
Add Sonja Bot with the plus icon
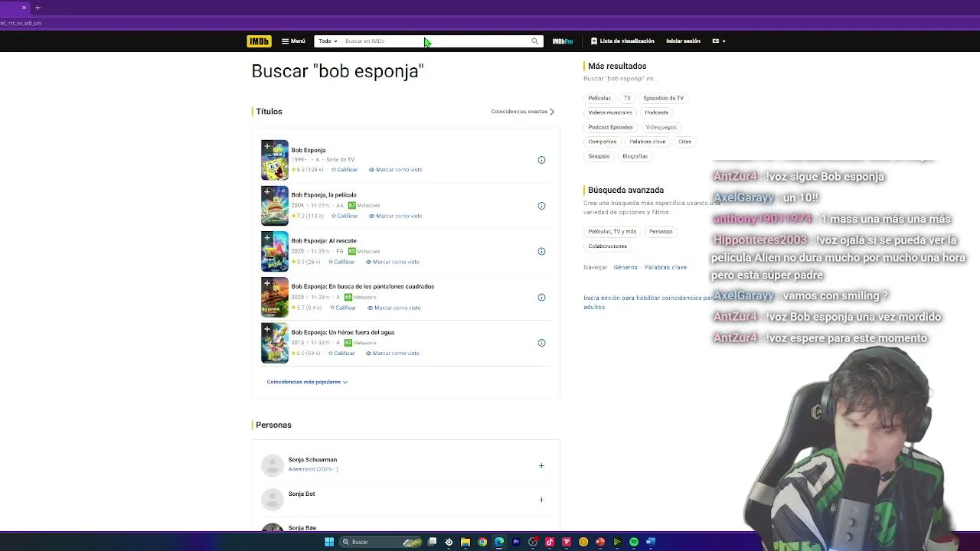coord(541,500)
